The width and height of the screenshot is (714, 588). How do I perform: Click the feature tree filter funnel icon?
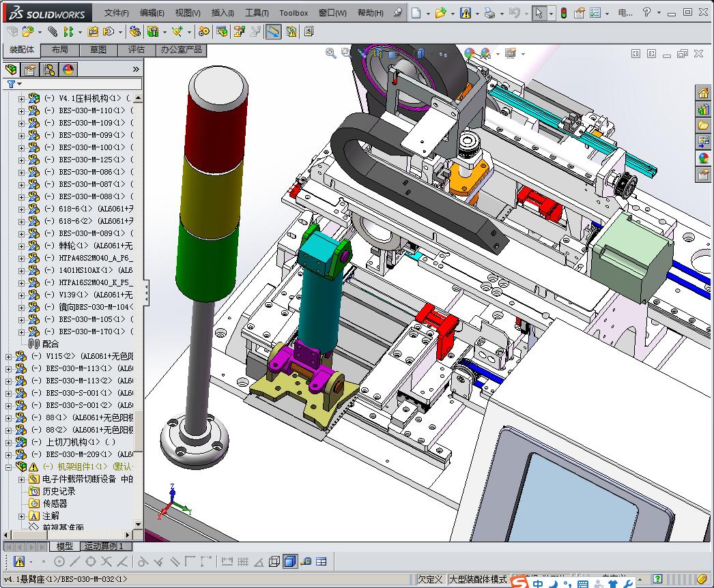12,84
